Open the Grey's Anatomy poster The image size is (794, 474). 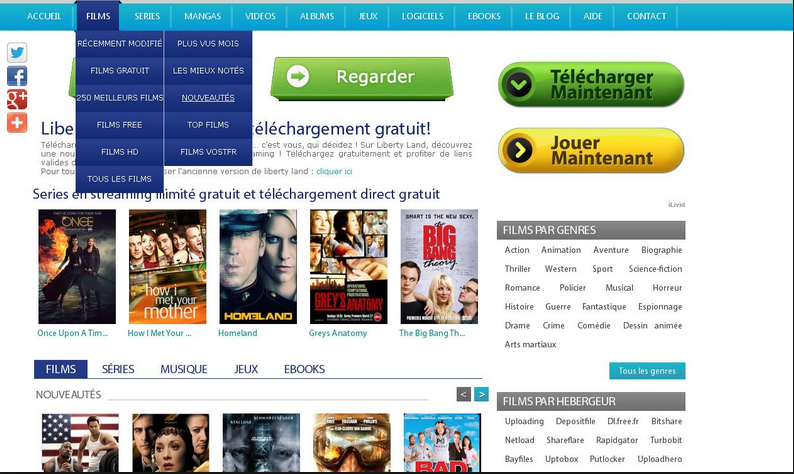coord(349,266)
